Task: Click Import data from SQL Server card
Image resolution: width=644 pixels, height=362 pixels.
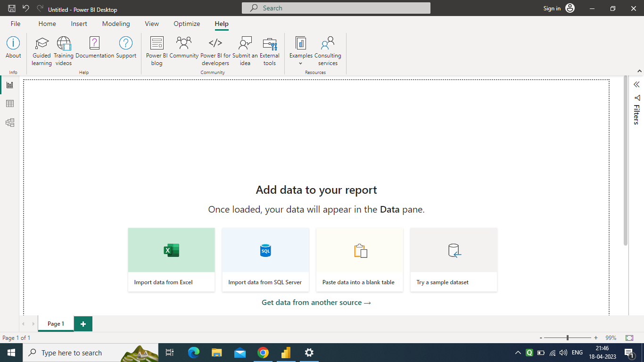Action: pos(265,260)
